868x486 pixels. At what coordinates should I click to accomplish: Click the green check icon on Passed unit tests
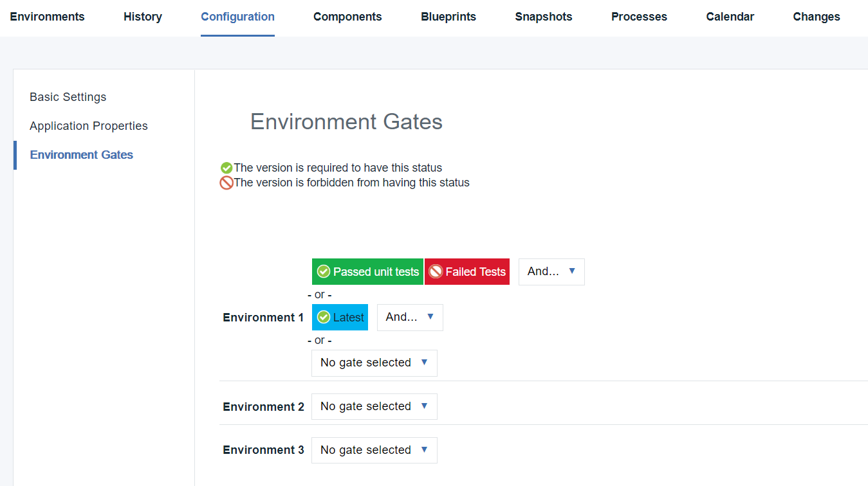click(323, 271)
